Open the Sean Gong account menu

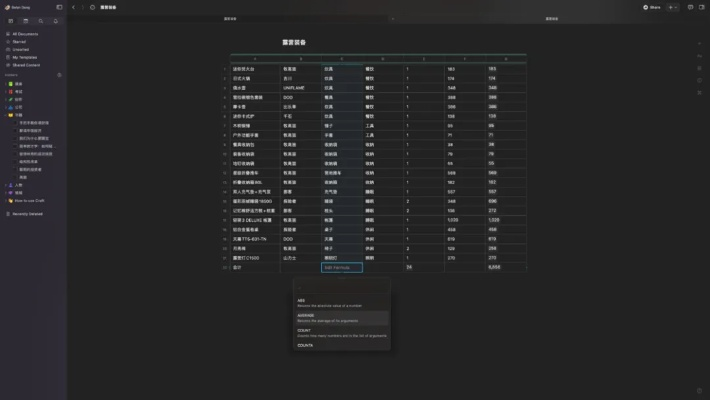[20, 7]
